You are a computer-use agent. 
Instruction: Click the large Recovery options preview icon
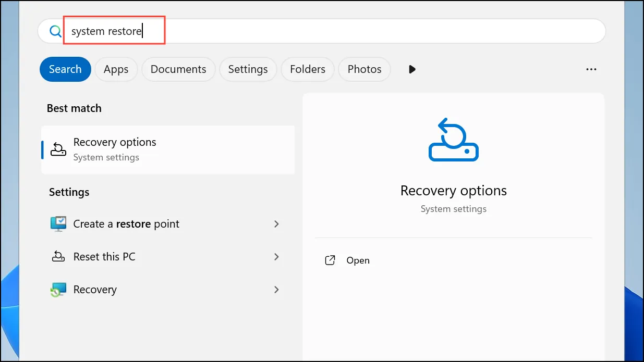click(453, 139)
